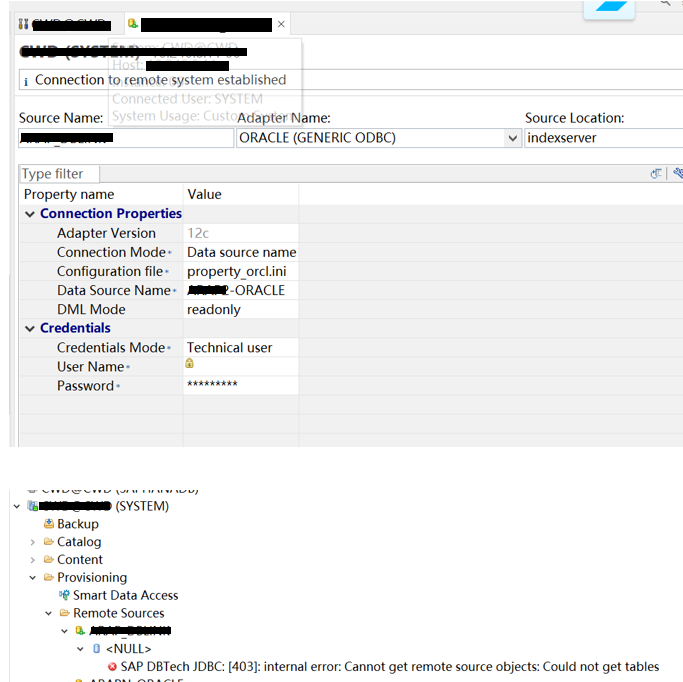Select the SAP DBTech JDBC error entry
Image resolution: width=683 pixels, height=682 pixels.
389,667
